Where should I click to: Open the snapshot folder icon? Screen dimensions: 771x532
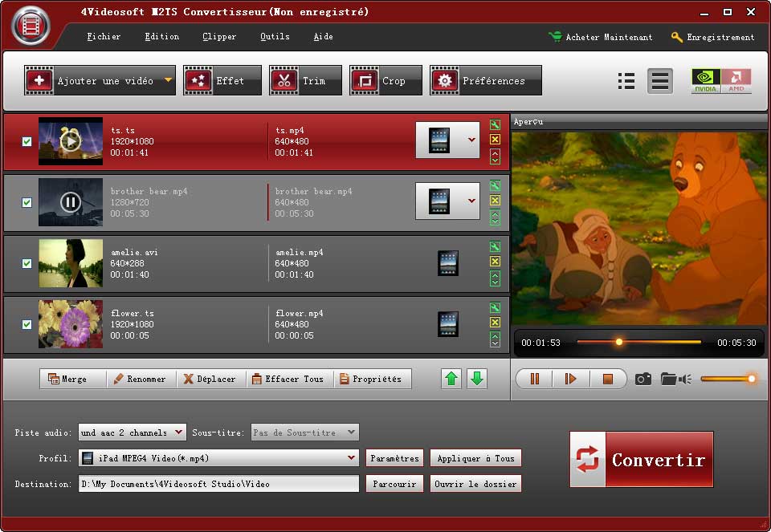(x=668, y=379)
